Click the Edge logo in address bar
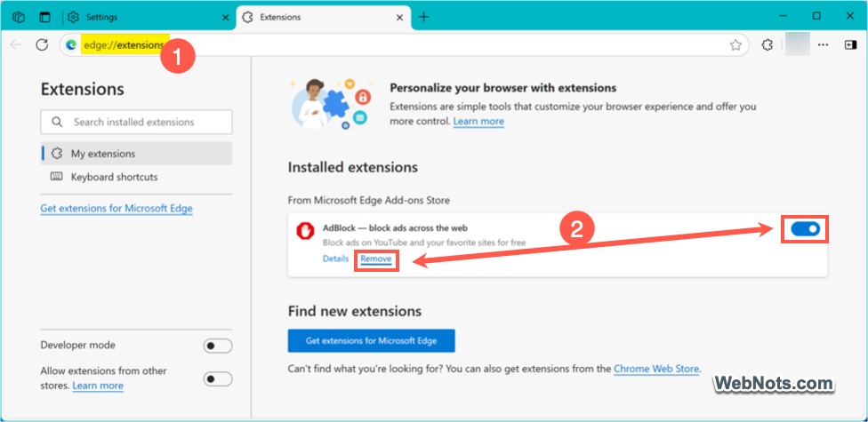The width and height of the screenshot is (868, 422). click(x=71, y=45)
